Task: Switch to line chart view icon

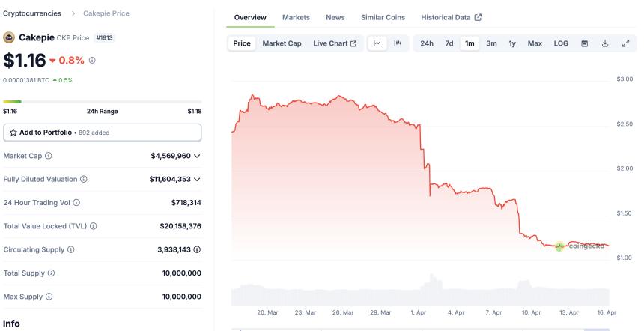Action: pyautogui.click(x=377, y=43)
